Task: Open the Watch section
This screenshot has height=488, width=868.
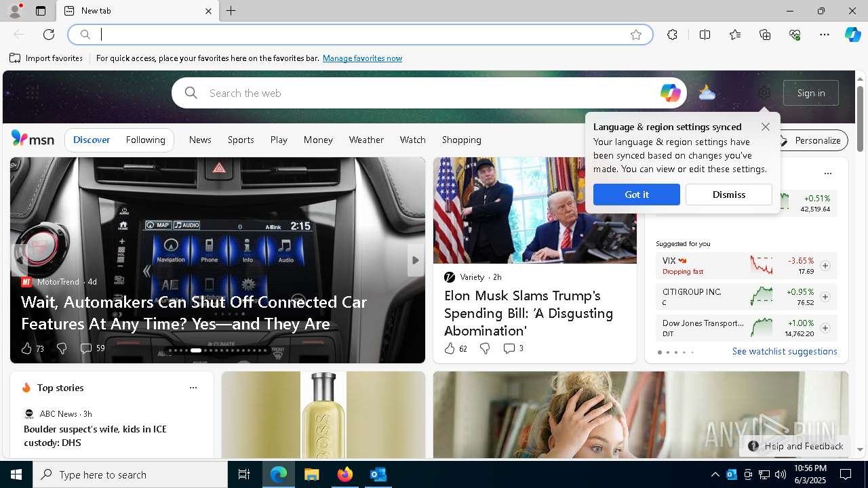Action: click(x=413, y=140)
